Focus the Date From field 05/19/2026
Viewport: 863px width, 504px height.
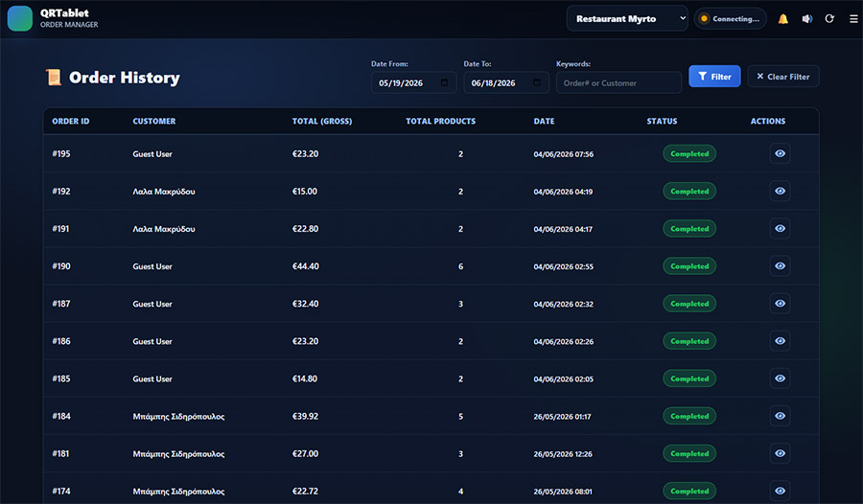[x=413, y=82]
